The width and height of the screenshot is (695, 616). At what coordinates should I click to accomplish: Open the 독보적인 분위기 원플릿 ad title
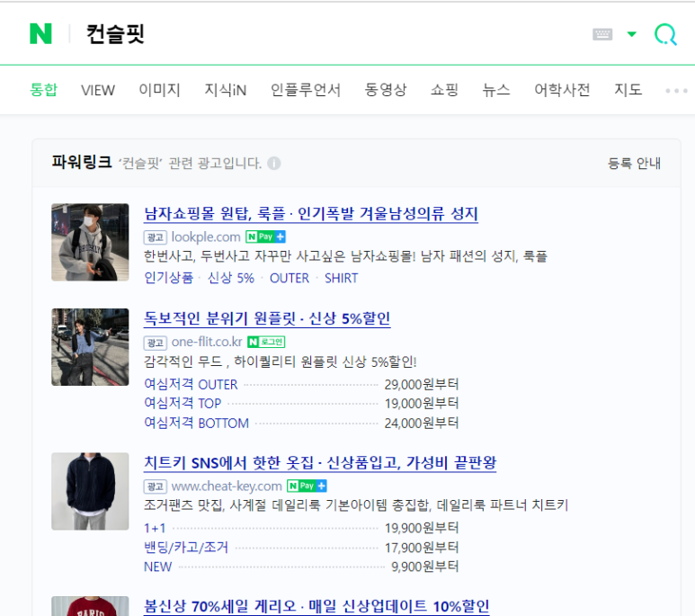[x=267, y=318]
